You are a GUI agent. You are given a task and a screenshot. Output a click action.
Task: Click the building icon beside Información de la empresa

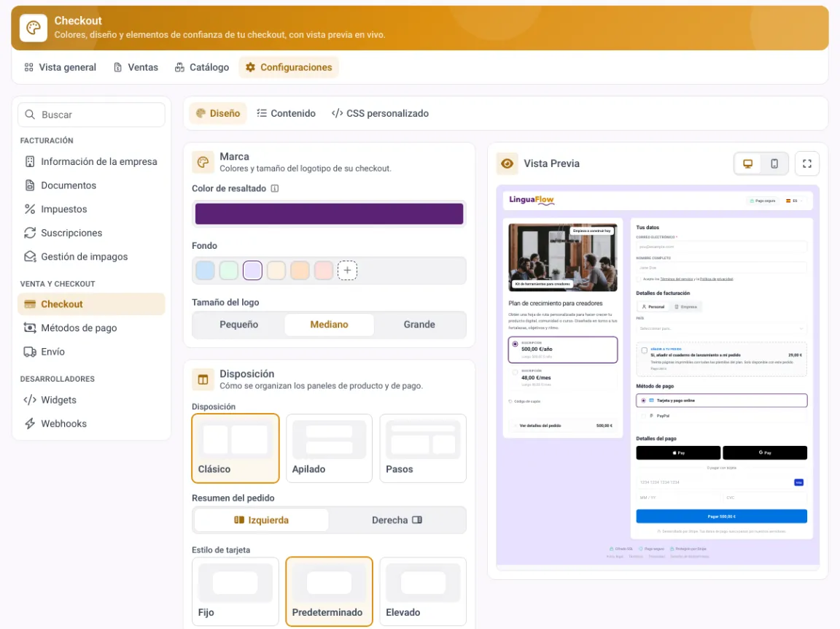pos(30,161)
